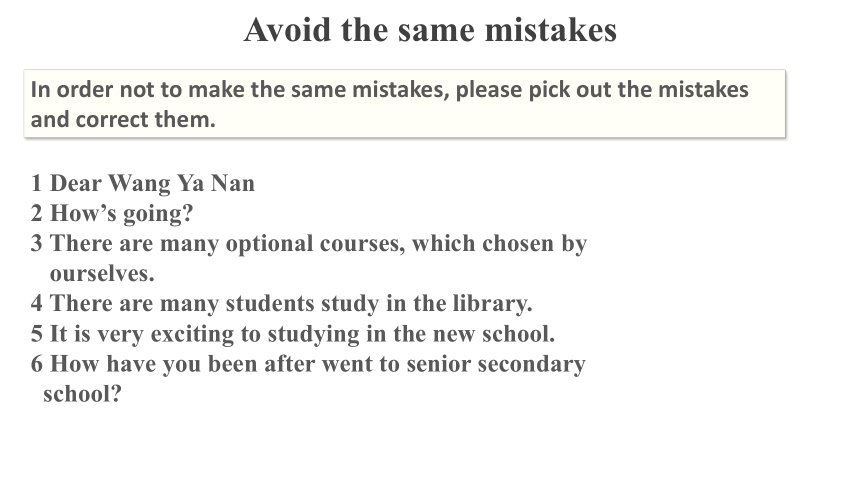860x484 pixels.
Task: Click sentence 3 about optional courses
Action: (x=309, y=258)
